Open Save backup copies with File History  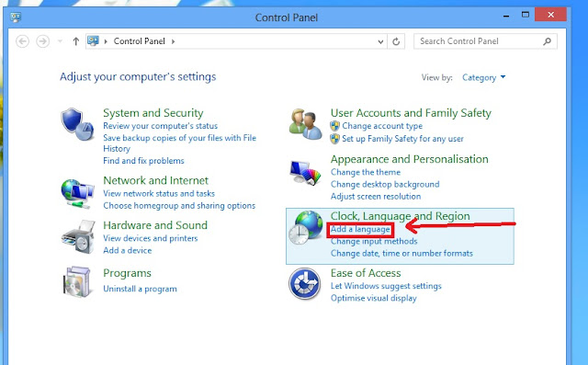180,143
